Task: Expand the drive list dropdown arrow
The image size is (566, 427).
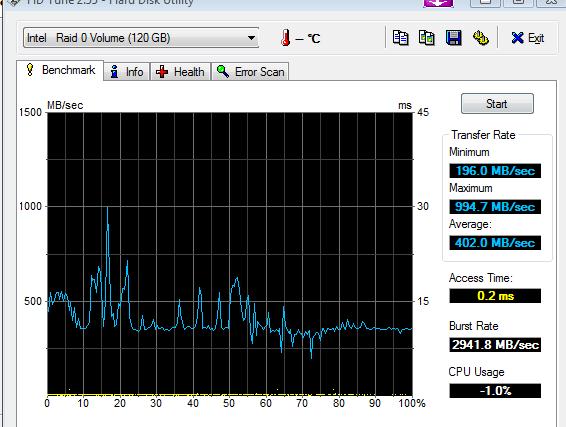Action: 251,38
